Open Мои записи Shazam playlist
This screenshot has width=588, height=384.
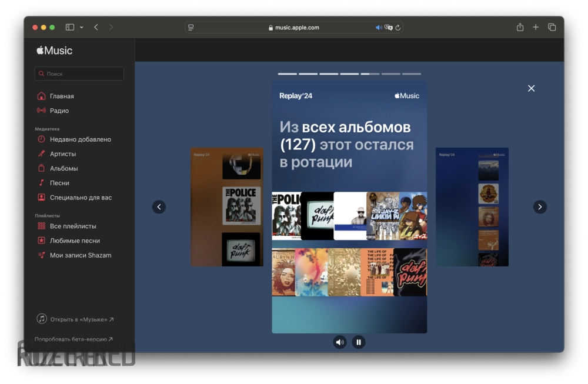[x=80, y=255]
